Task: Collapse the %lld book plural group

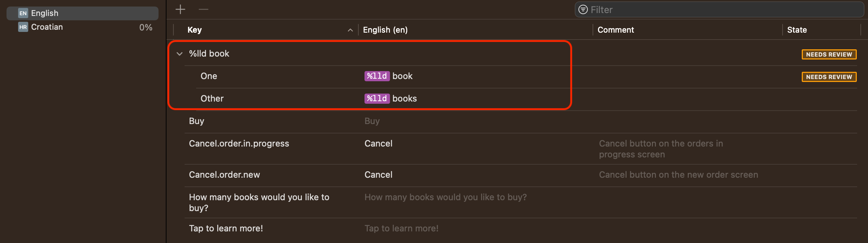Action: click(180, 54)
